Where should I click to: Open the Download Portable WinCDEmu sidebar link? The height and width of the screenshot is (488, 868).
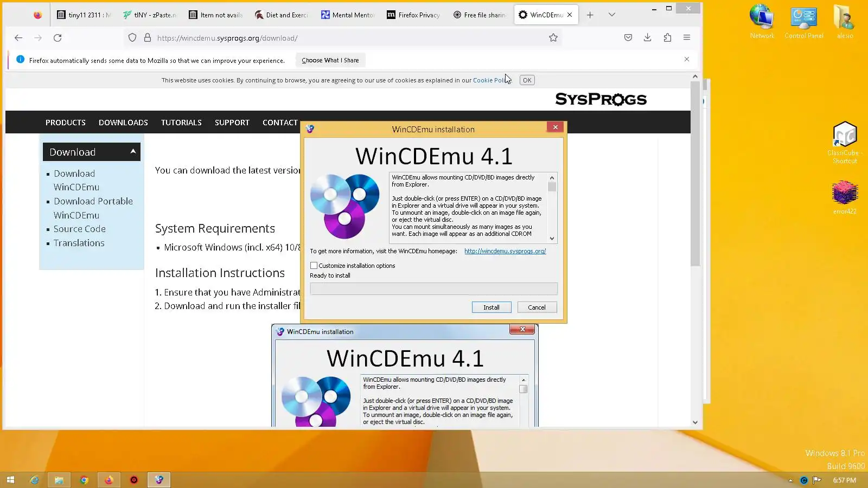click(93, 208)
